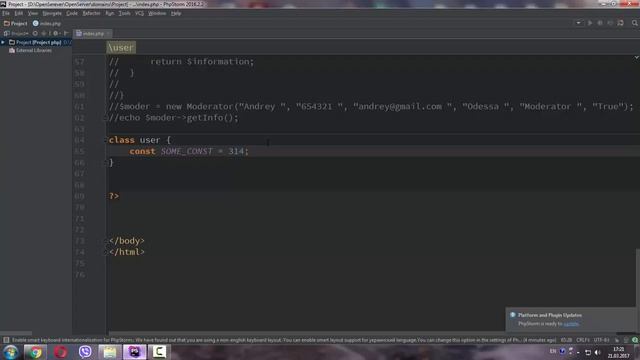Viewport: 640px width, 360px height.
Task: Click the cursor position indicator in status bar
Action: [566, 340]
